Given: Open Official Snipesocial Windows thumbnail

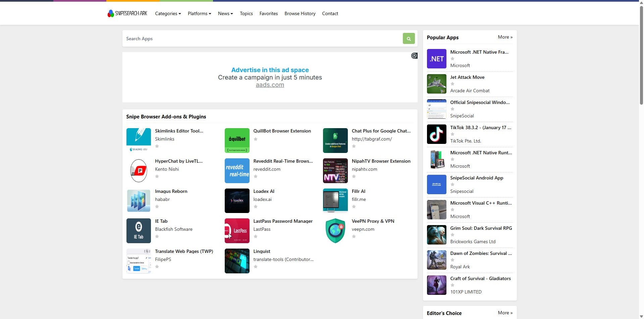Looking at the screenshot, I should click(436, 109).
